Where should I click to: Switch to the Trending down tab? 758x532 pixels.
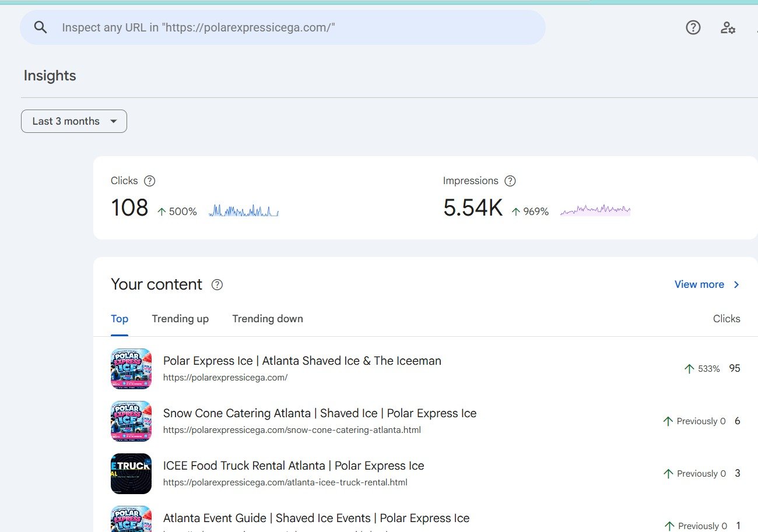pos(268,319)
